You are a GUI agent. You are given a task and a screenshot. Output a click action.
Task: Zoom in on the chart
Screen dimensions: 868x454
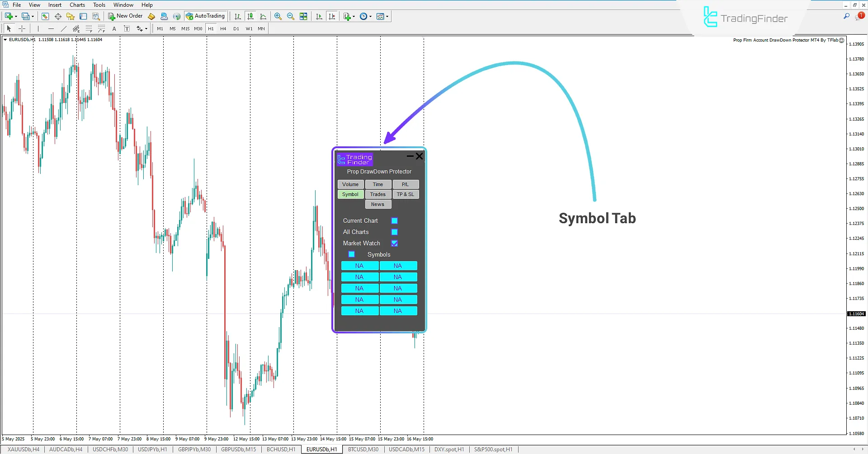278,16
